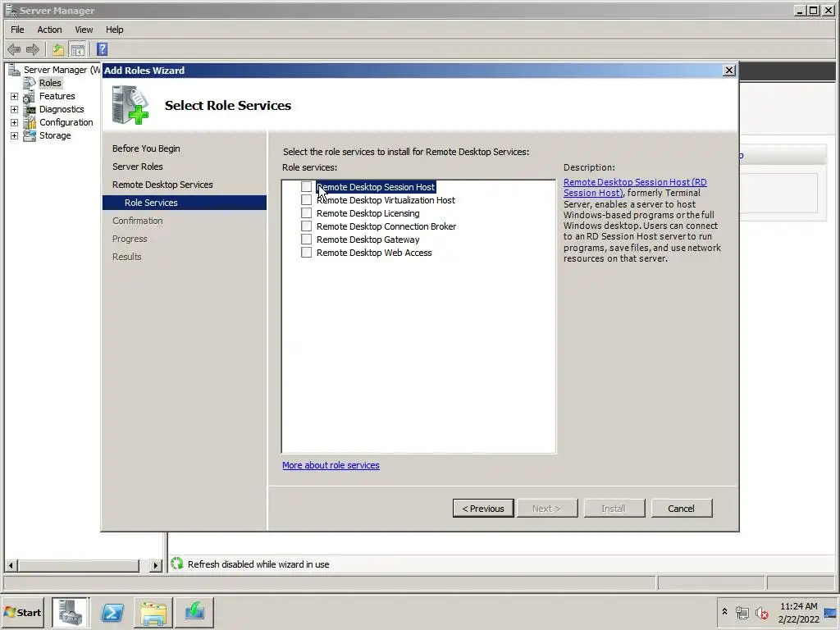Image resolution: width=840 pixels, height=630 pixels.
Task: Click the Up one level folder icon
Action: click(x=58, y=50)
